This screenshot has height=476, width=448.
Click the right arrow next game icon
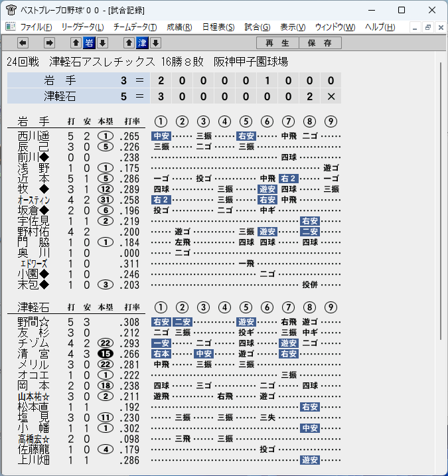[49, 42]
